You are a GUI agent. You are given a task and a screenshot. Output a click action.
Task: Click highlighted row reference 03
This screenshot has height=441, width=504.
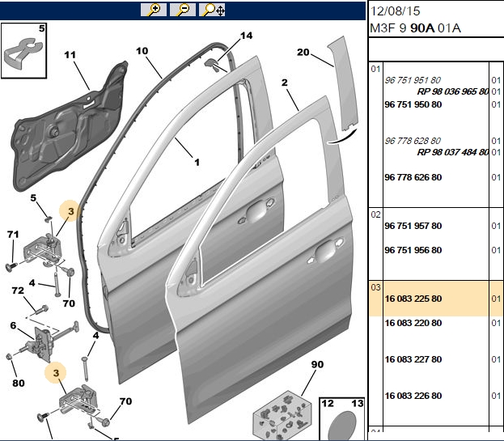click(x=375, y=287)
